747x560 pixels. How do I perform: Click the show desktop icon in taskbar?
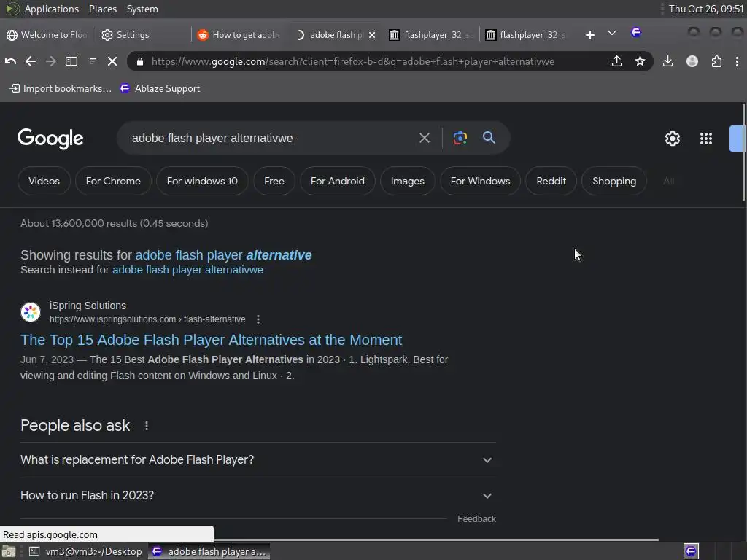click(x=9, y=551)
